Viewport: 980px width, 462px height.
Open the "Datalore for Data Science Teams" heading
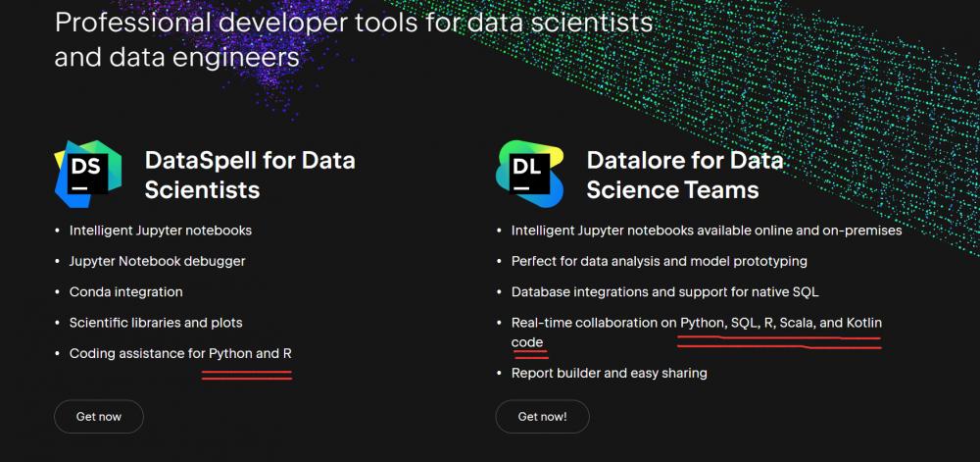click(x=684, y=174)
